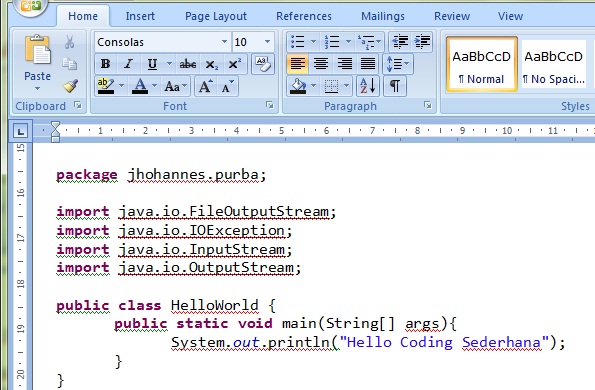
Task: Open font color dropdown arrow
Action: point(154,86)
